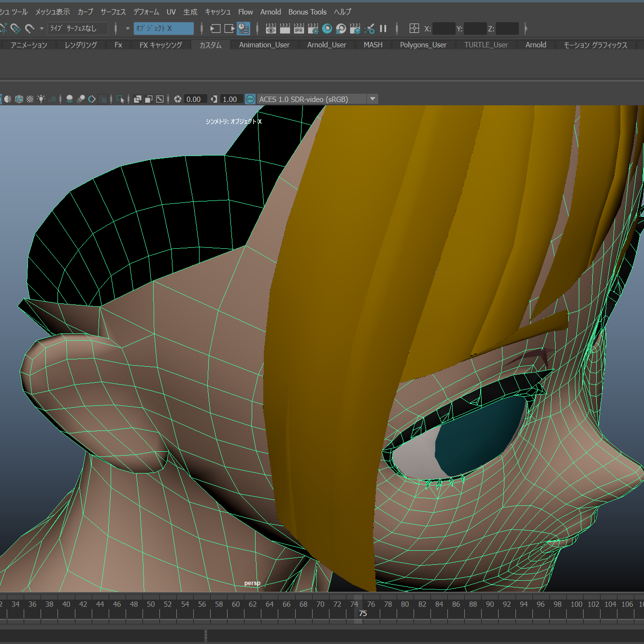
Task: Toggle screen space ambient occlusion icon
Action: click(70, 99)
